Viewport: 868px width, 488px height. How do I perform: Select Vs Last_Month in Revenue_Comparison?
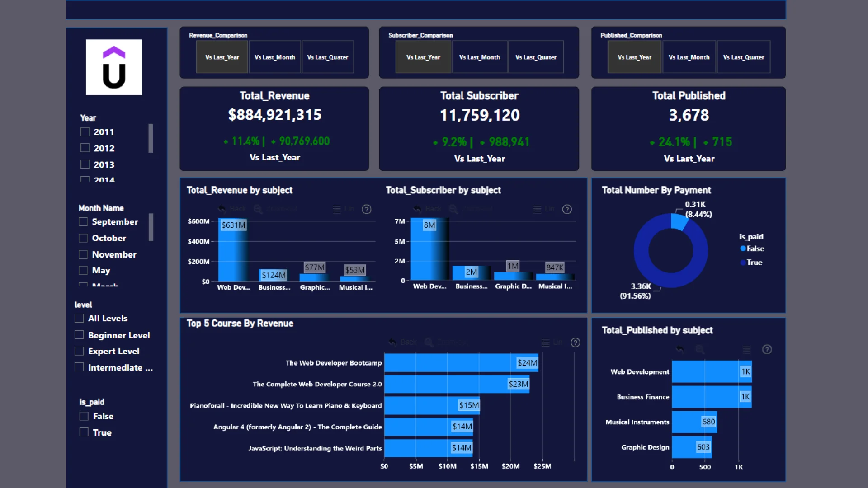pos(275,57)
